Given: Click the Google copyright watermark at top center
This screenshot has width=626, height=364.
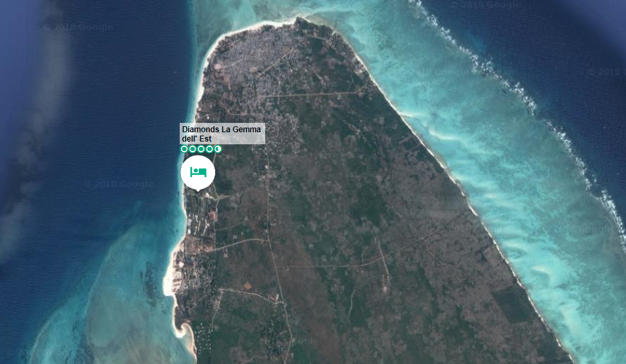Looking at the screenshot, I should (485, 5).
